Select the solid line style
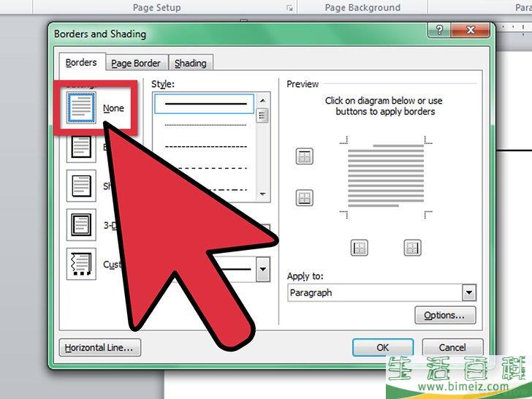 click(x=205, y=104)
